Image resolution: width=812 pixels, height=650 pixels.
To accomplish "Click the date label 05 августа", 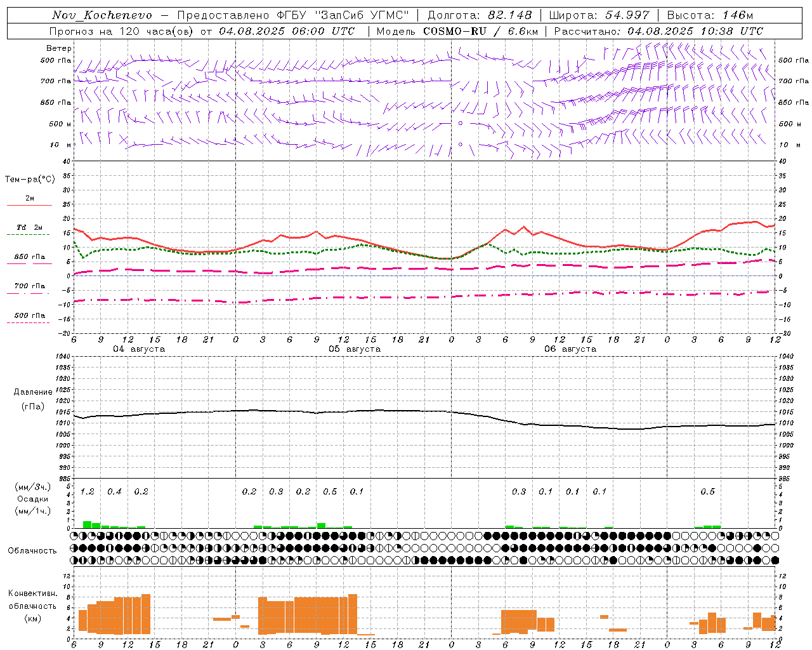I will click(x=355, y=349).
